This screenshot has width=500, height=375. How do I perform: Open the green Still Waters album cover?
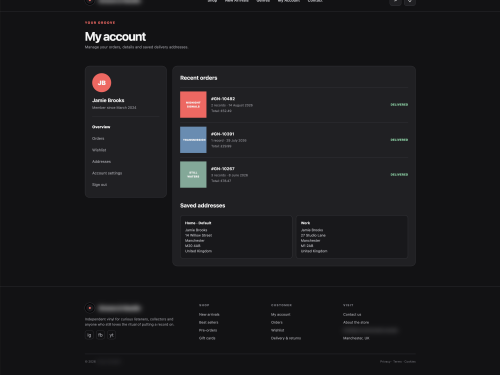(193, 175)
